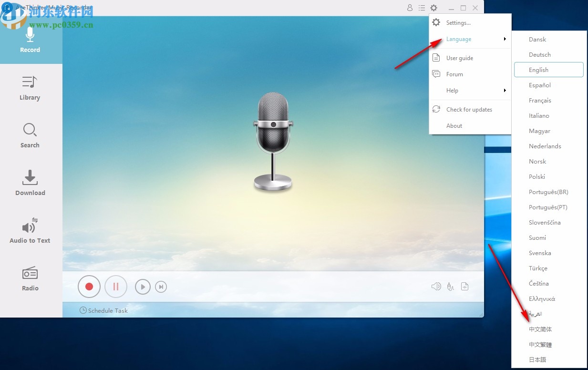Start recording with the red record button

(89, 287)
